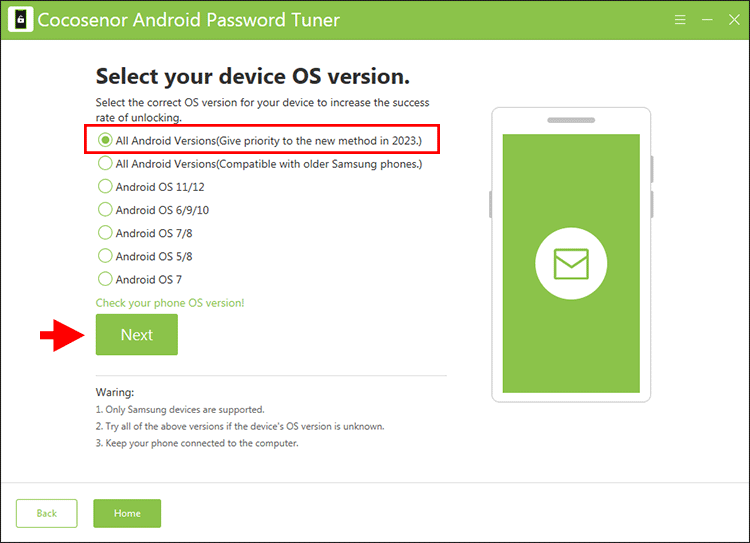This screenshot has width=750, height=543.
Task: Click warning text Only Samsung devices are supported
Action: coord(180,410)
